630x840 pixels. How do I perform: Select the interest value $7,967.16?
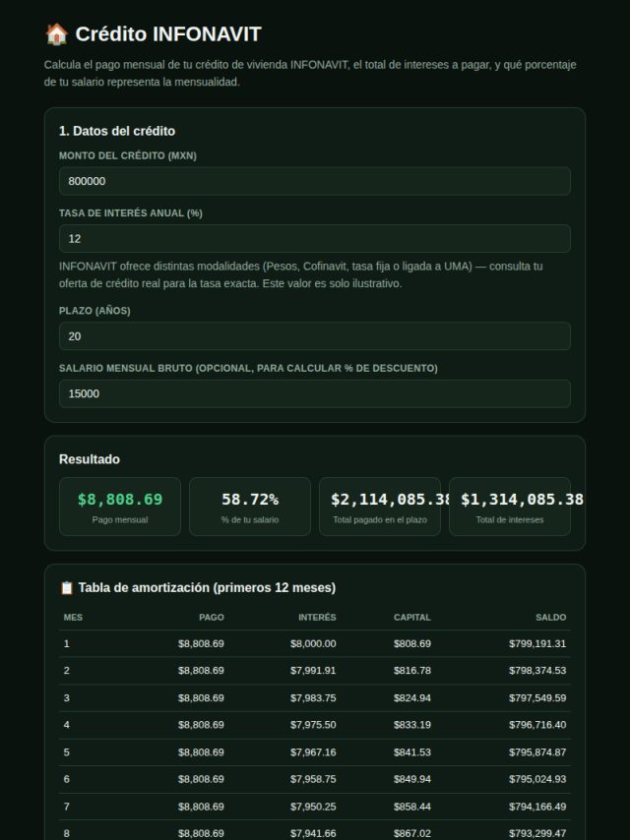coord(313,752)
